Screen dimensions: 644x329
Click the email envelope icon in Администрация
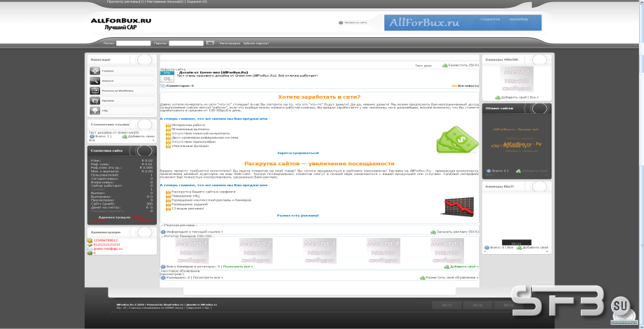click(x=90, y=249)
